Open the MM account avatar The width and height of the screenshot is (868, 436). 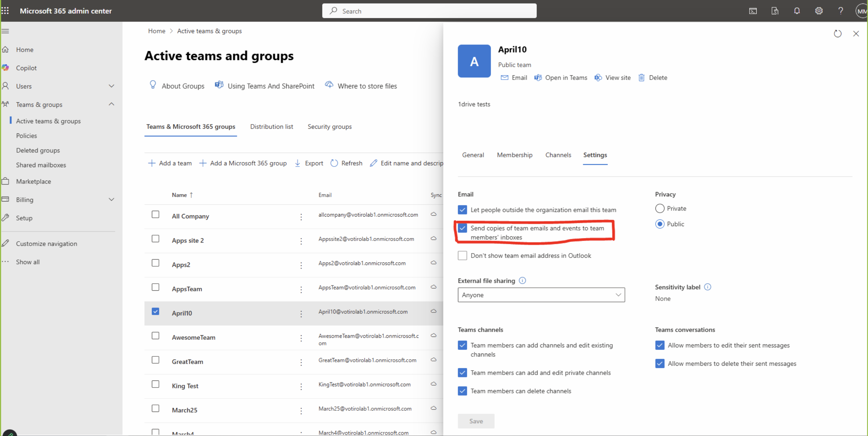pos(862,11)
